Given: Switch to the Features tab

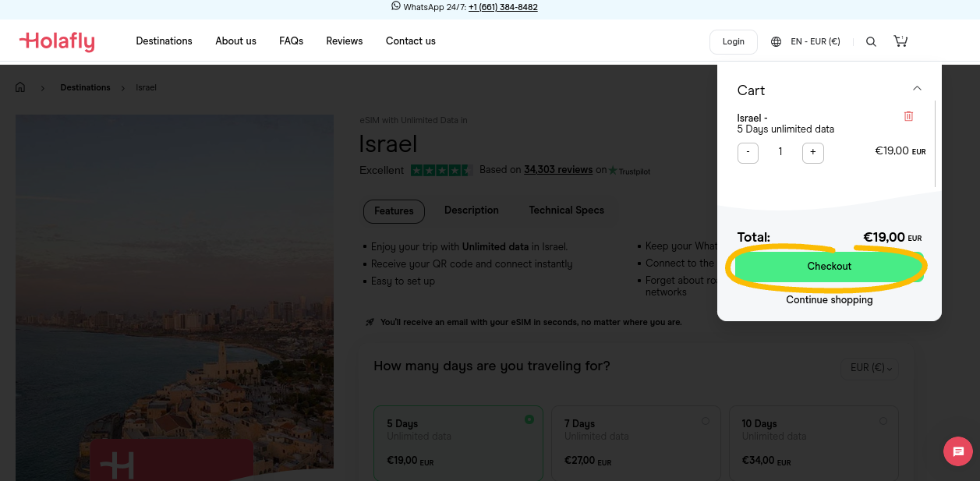Looking at the screenshot, I should pos(394,211).
